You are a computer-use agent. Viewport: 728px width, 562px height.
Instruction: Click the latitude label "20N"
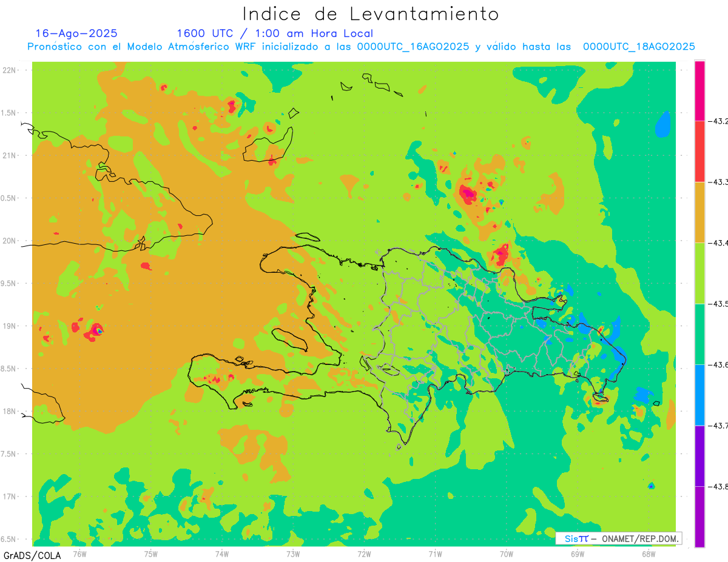10,241
